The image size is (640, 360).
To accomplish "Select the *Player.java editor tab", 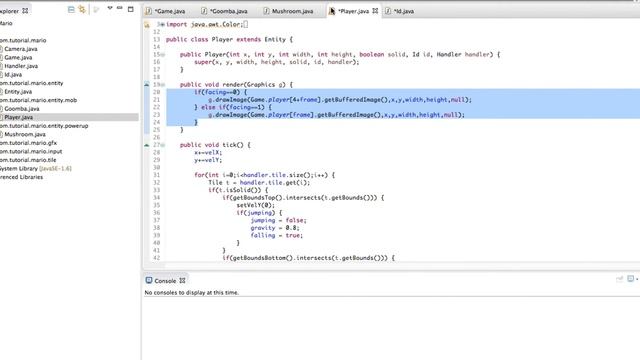I will coord(353,11).
